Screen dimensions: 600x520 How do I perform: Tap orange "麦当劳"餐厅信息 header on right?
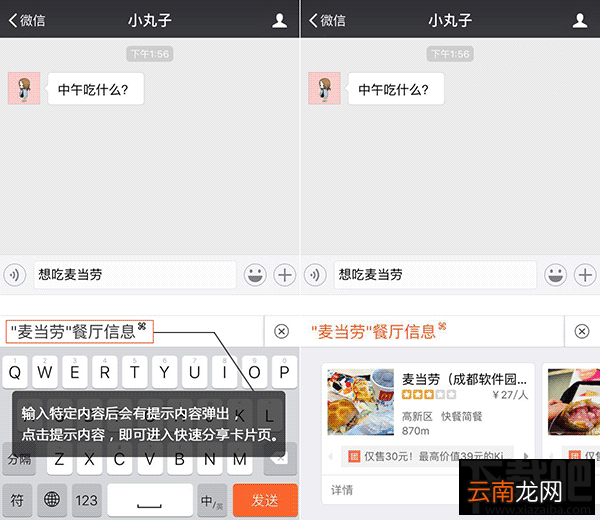click(x=378, y=331)
